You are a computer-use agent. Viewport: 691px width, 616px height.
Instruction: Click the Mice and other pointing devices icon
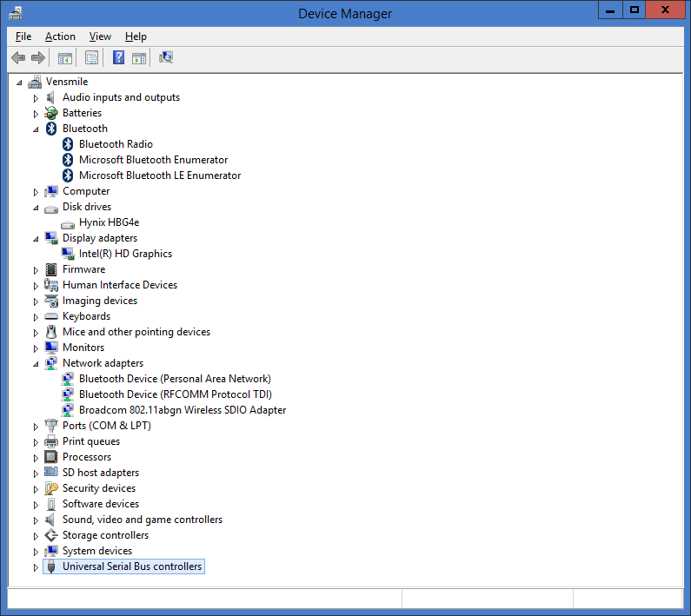coord(51,332)
